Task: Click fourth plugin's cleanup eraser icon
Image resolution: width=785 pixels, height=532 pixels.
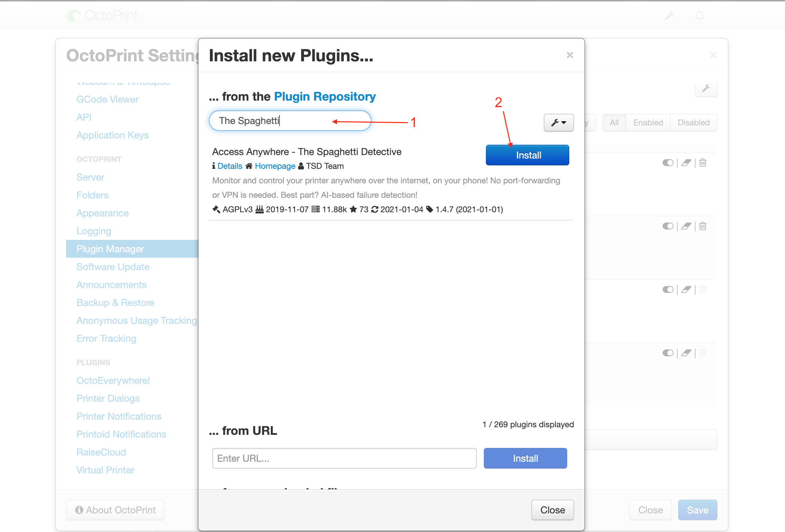Action: (x=686, y=353)
